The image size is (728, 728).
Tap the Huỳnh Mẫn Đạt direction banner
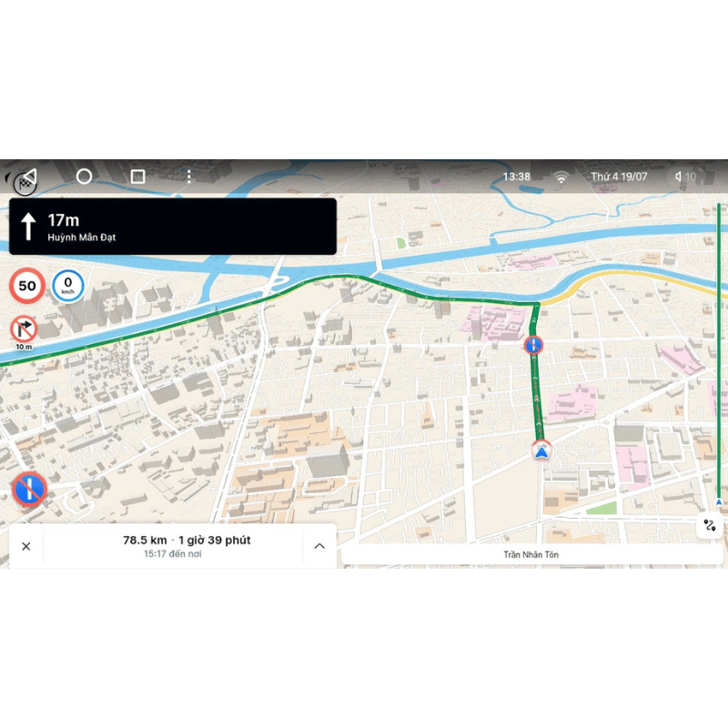(x=173, y=227)
